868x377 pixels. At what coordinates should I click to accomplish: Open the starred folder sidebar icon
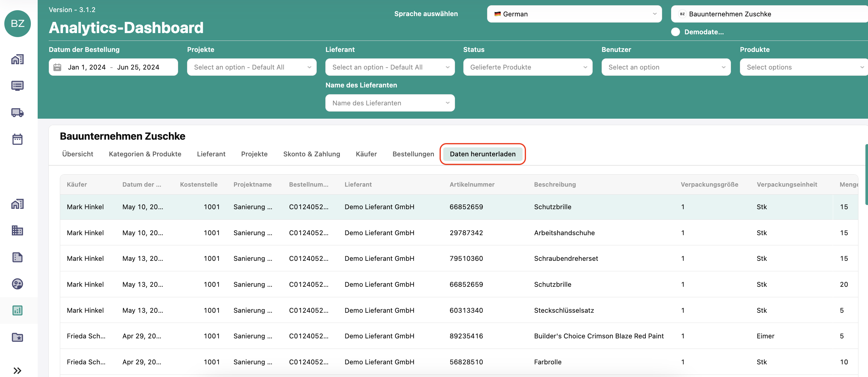click(18, 337)
